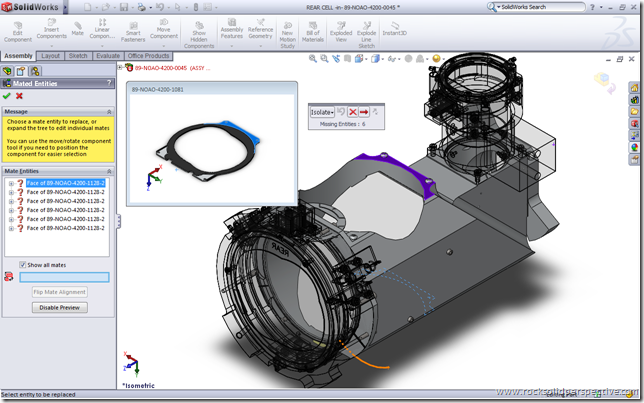Open Bill of Materials tool
The width and height of the screenshot is (644, 403).
(313, 32)
